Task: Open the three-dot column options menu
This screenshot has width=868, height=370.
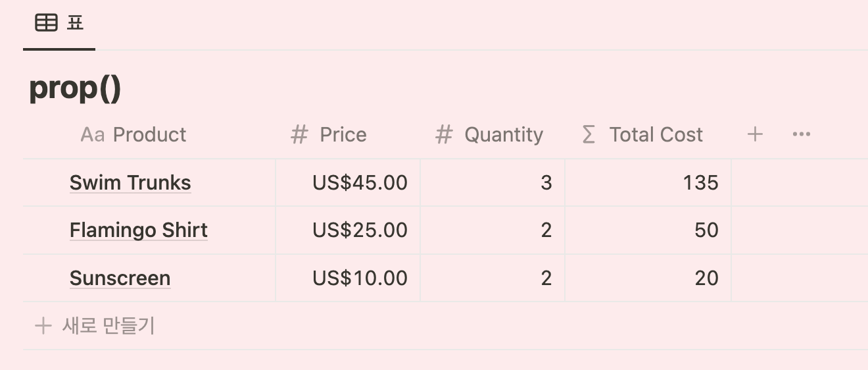Action: (802, 134)
